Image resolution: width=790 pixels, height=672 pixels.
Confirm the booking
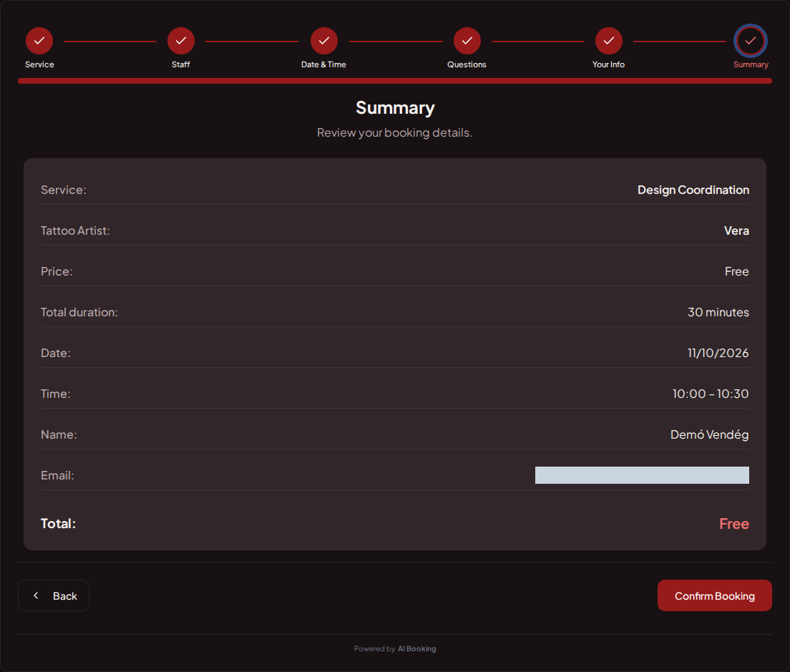coord(714,595)
